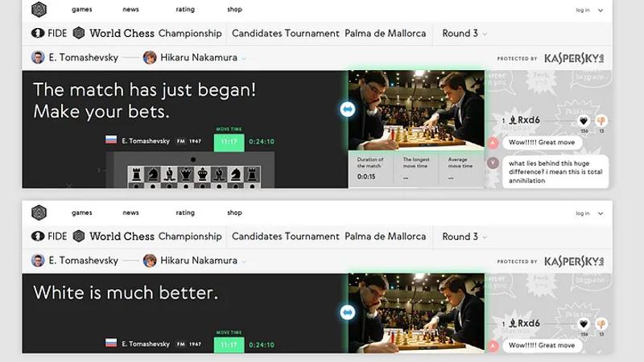Go to the rating menu in the upper navigation bar
Screen dimensions: 644x362
(x=185, y=10)
